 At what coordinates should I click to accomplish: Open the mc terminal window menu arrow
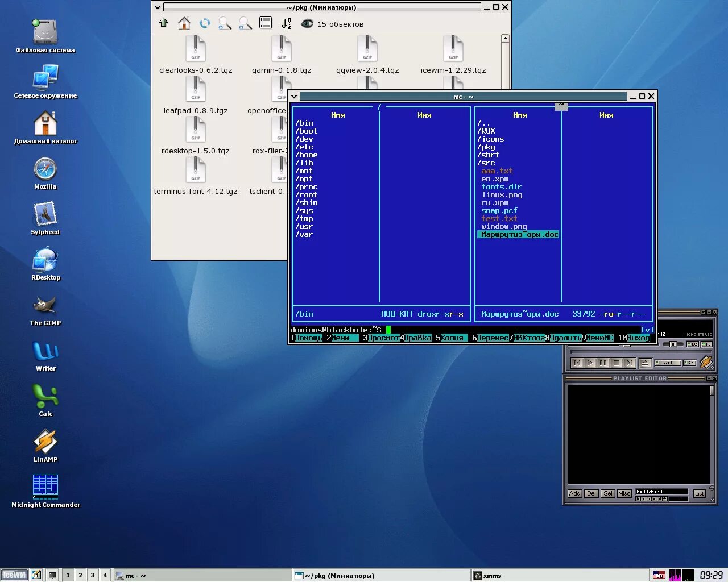[294, 97]
